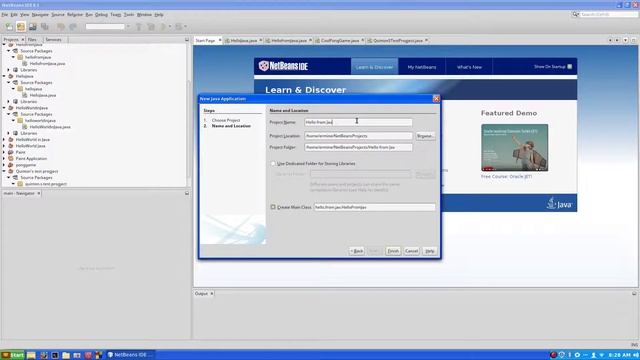The width and height of the screenshot is (640, 360).
Task: Click the Back button in the dialog
Action: pyautogui.click(x=356, y=251)
